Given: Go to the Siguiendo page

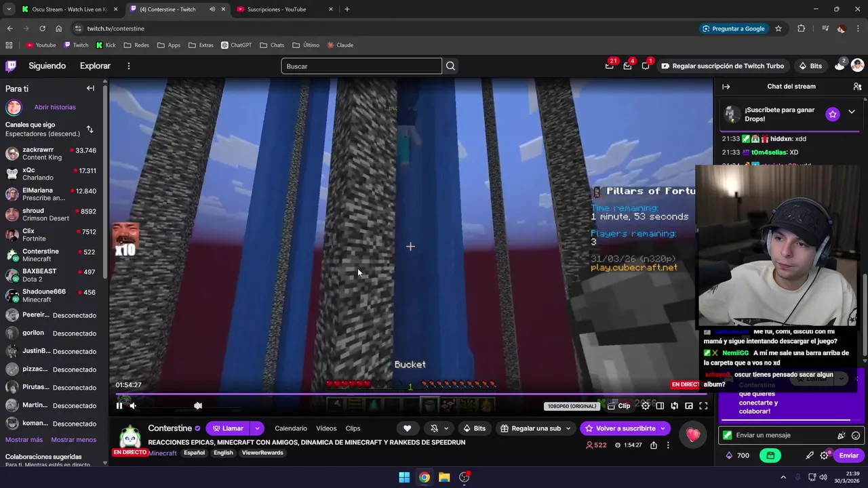Looking at the screenshot, I should [x=47, y=66].
